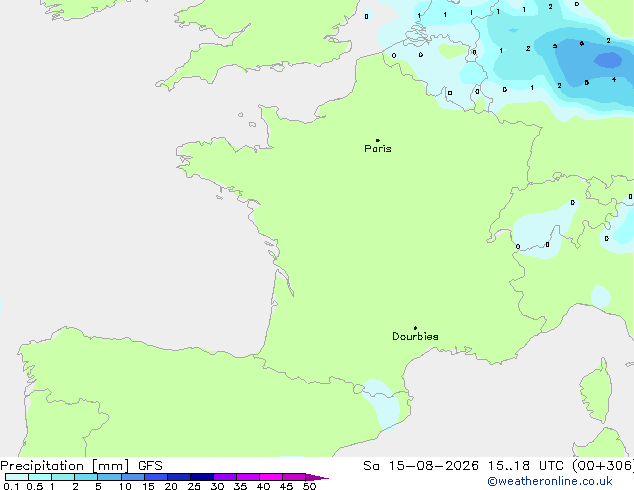Open the weatheronline.co.uk copyright link
This screenshot has height=490, width=634.
point(549,481)
